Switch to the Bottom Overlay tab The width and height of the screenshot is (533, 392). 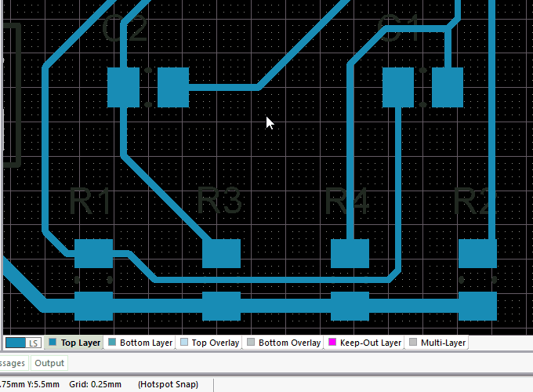click(x=283, y=343)
